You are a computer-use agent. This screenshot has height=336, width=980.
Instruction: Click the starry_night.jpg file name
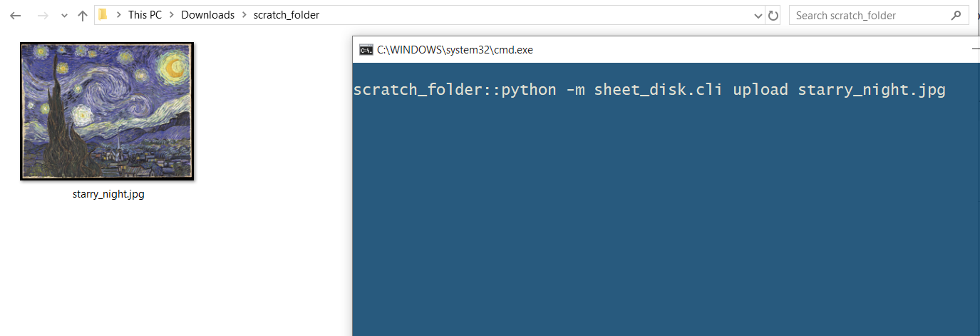click(108, 193)
